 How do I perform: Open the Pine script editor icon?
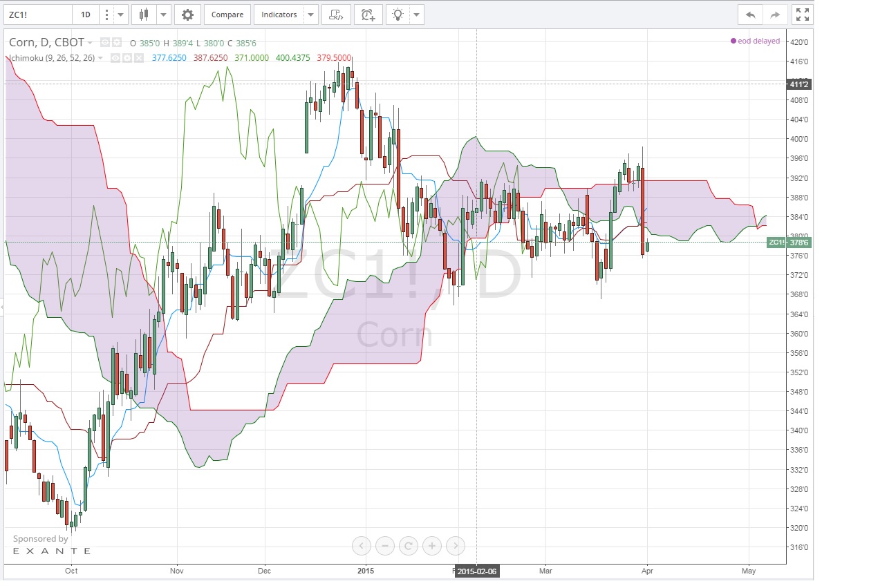335,15
